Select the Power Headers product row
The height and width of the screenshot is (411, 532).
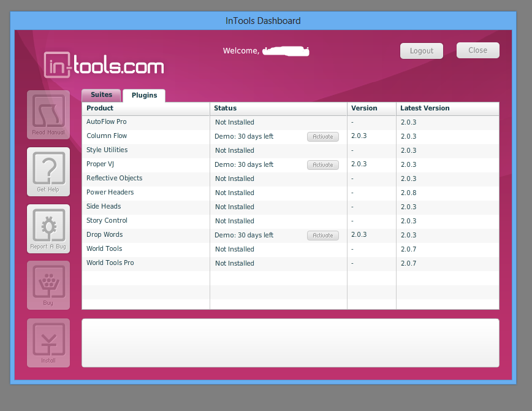291,193
